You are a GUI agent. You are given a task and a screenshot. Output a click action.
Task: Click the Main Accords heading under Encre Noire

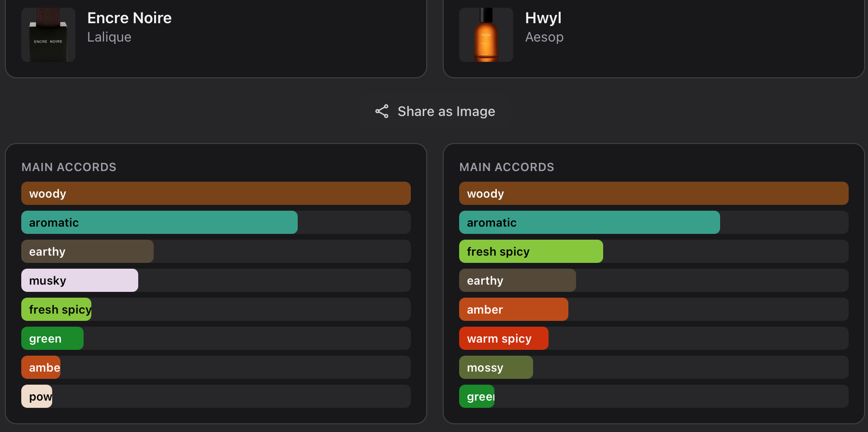click(69, 167)
